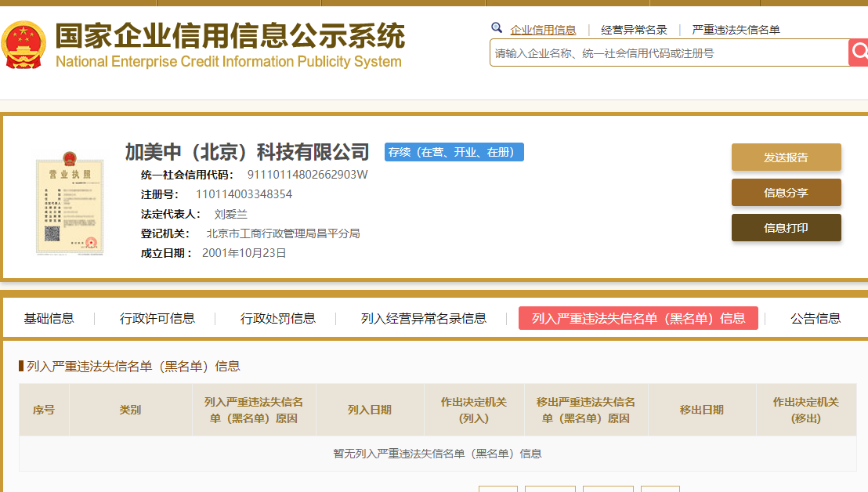
Task: Focus the enterprise name search input field
Action: tap(669, 52)
